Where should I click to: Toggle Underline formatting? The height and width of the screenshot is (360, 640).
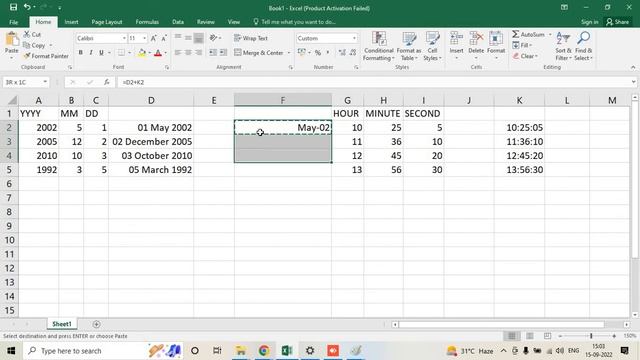(x=101, y=53)
